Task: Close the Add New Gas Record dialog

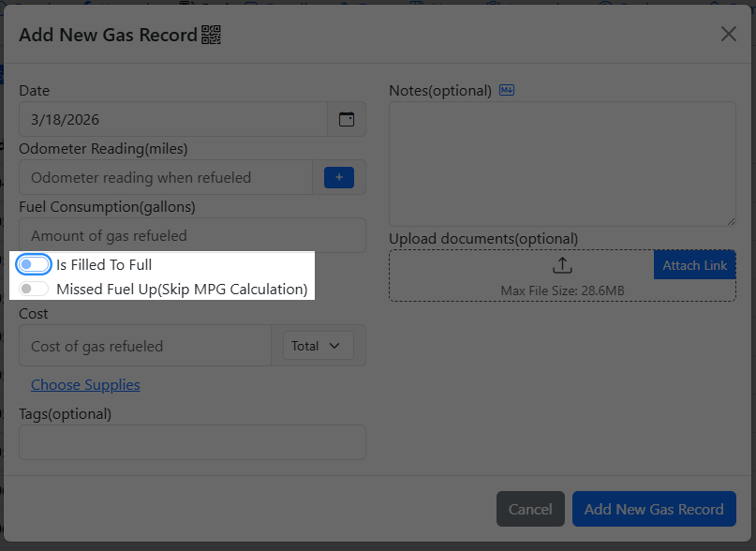Action: [728, 35]
